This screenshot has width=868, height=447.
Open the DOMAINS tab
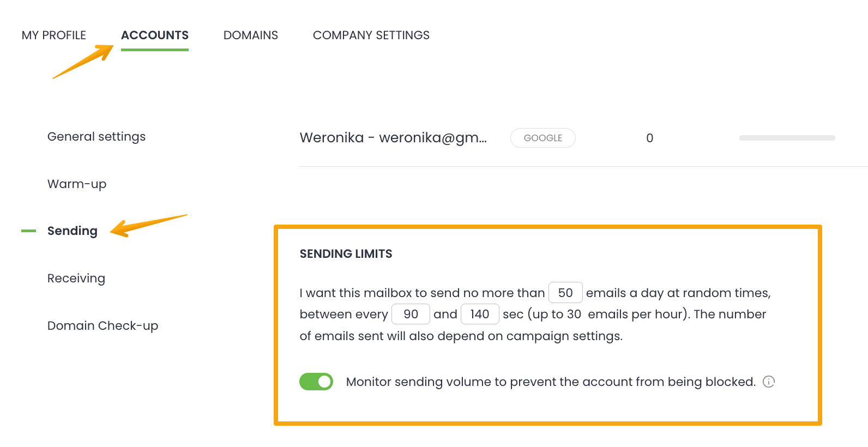pyautogui.click(x=250, y=35)
